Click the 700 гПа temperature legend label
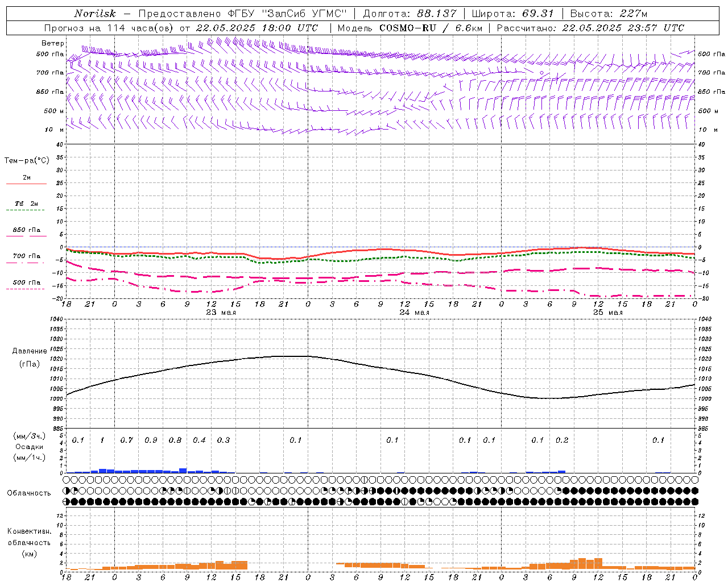Viewport: 728px width, 582px height. tap(27, 256)
